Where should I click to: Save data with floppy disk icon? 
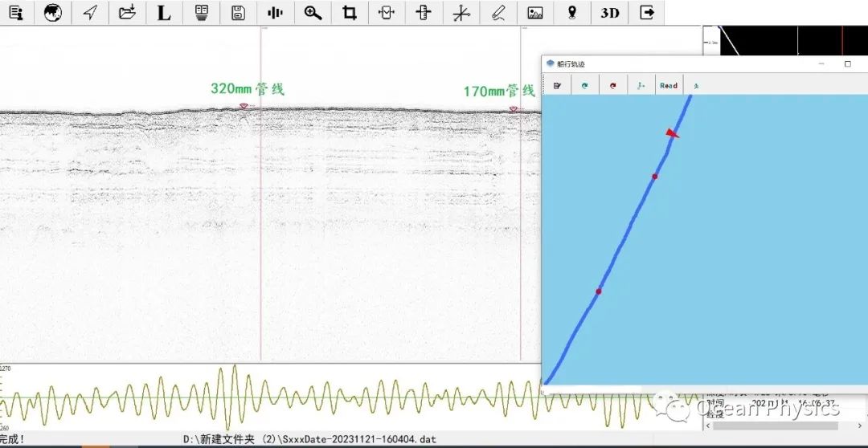click(x=238, y=13)
